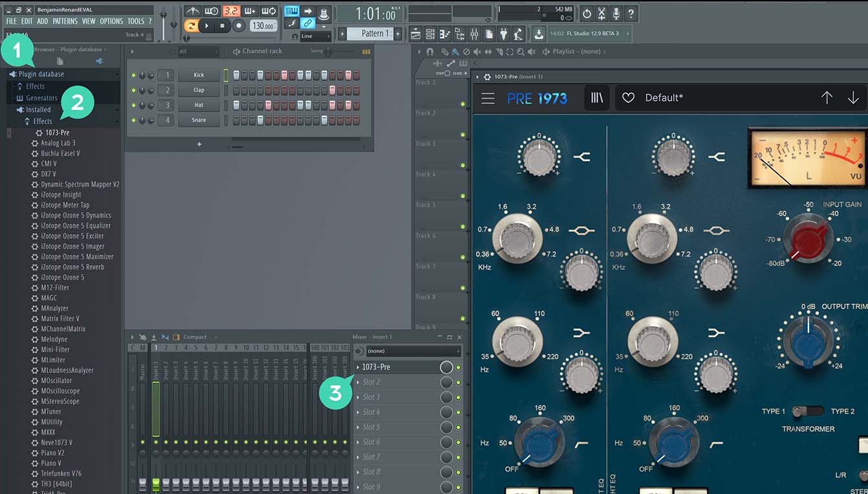Toggle the Snare channel green mute LED
The image size is (868, 494).
point(134,120)
